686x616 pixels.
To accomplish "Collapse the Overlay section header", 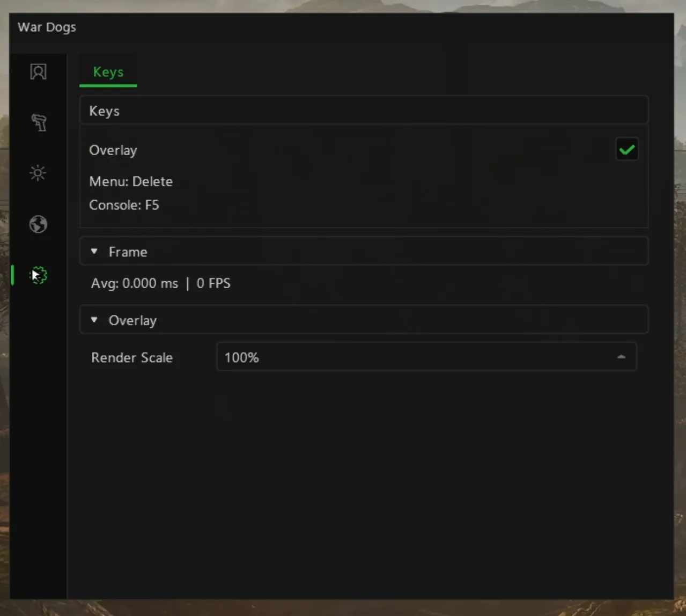I will [364, 320].
